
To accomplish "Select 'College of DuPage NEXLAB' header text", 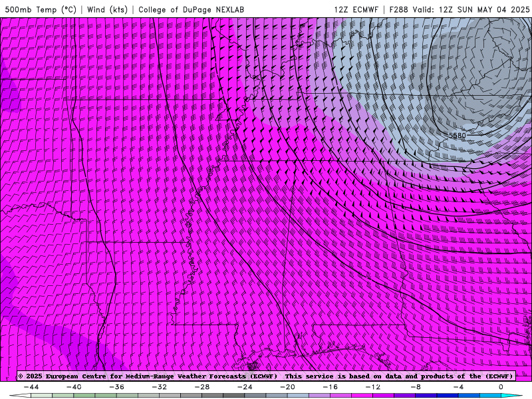I will (x=191, y=9).
